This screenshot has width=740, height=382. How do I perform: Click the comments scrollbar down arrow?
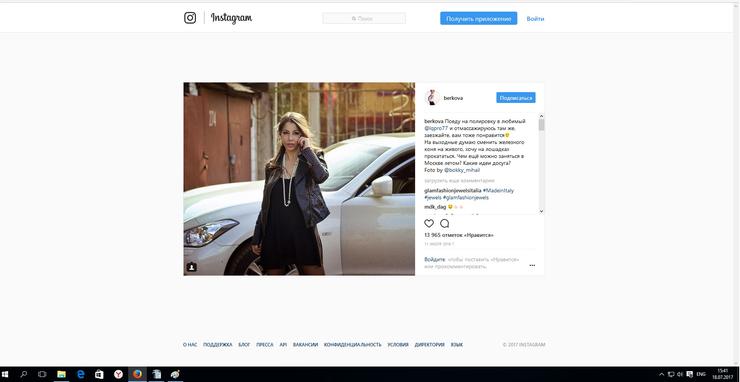541,211
